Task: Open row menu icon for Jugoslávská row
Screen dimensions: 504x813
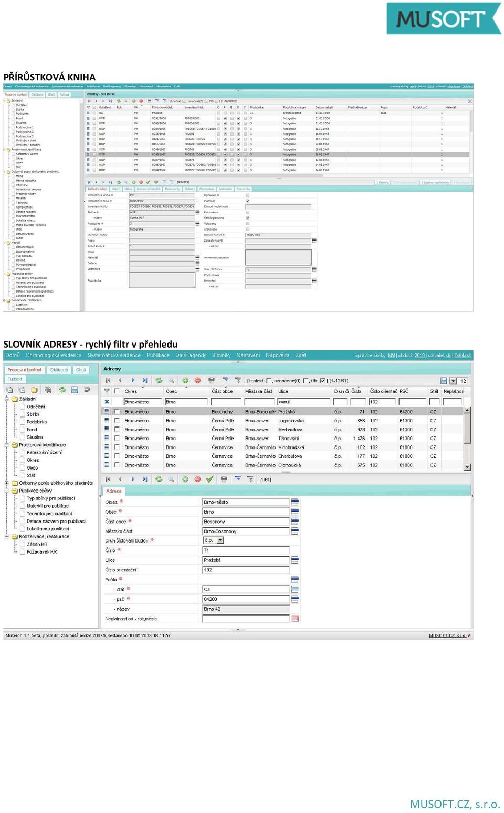Action: pyautogui.click(x=107, y=420)
